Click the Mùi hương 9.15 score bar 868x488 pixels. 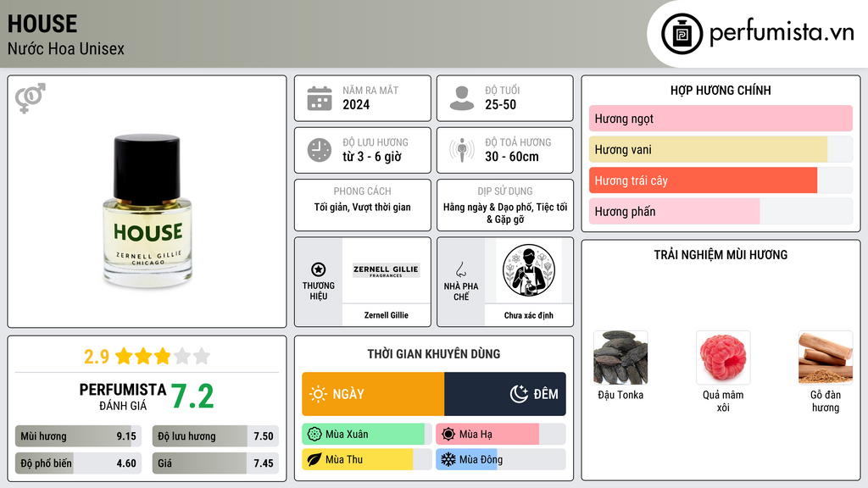coord(78,436)
